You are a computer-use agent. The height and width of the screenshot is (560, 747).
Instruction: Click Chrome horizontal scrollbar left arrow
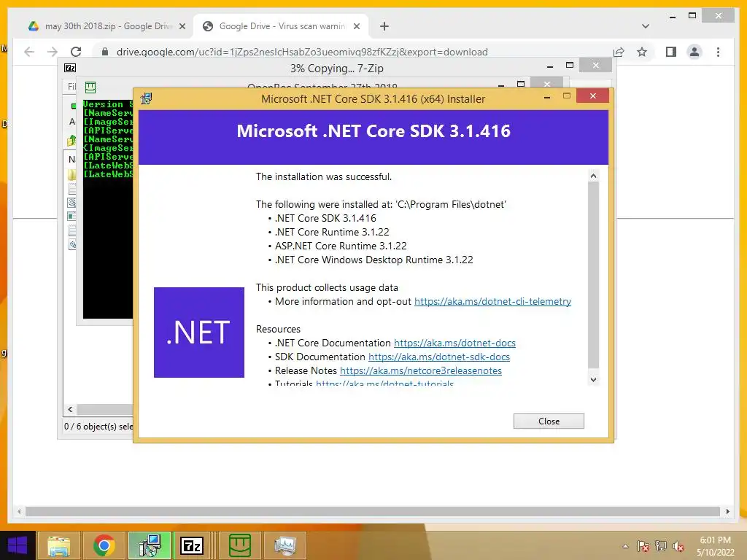[19, 511]
